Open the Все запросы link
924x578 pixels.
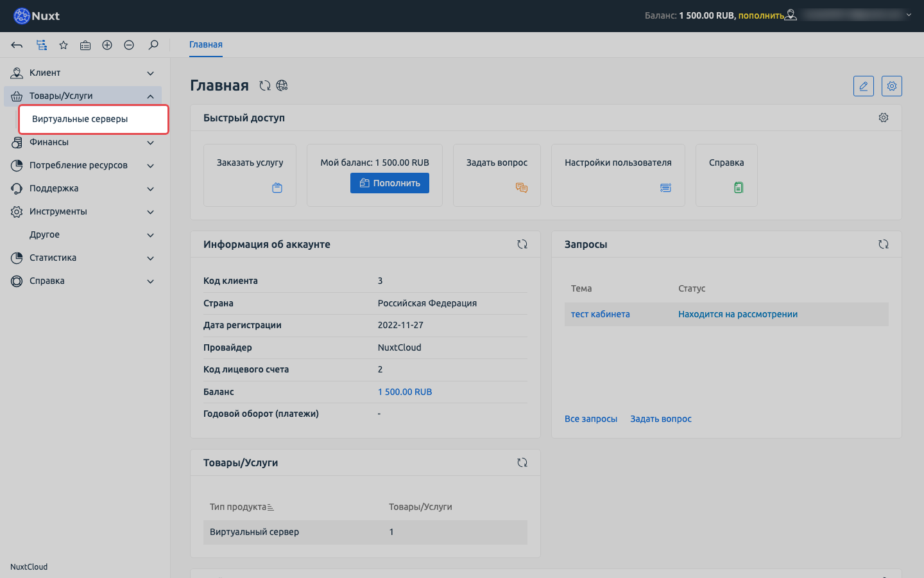591,419
